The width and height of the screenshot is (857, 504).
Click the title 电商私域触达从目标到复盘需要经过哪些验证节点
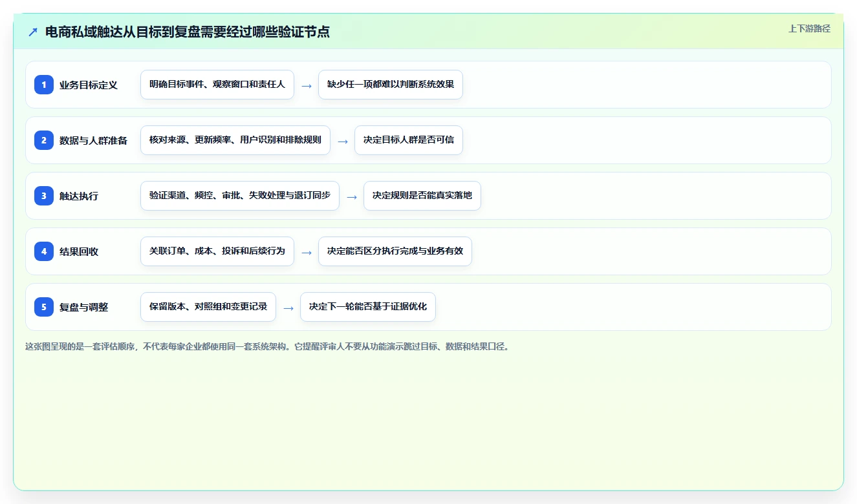(188, 32)
